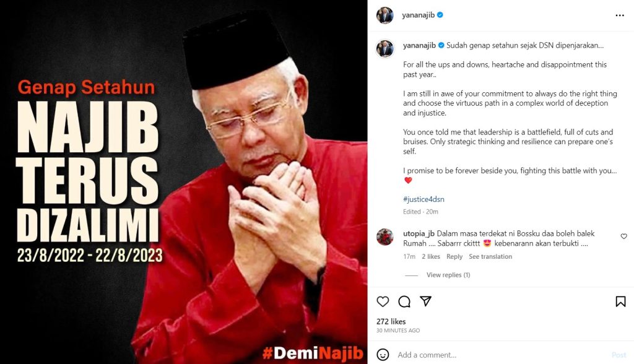Like the post with the heart icon
This screenshot has height=364, width=634.
pos(383,301)
